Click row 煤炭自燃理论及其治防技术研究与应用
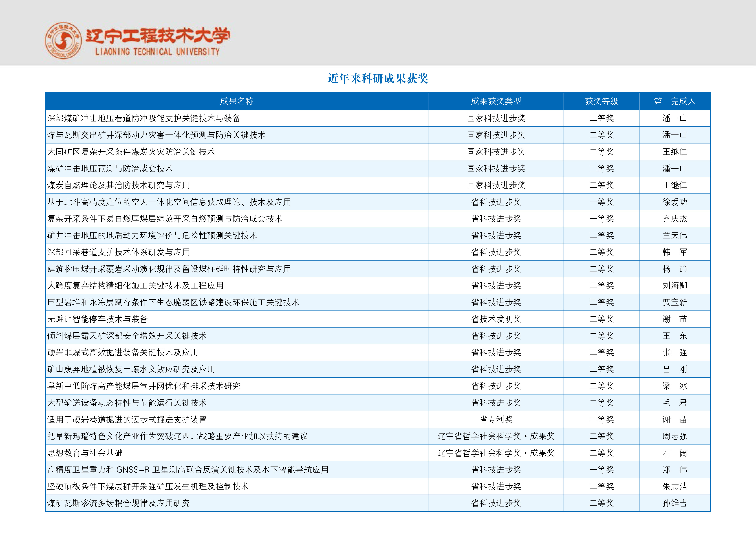This screenshot has height=557, width=756. (x=378, y=185)
